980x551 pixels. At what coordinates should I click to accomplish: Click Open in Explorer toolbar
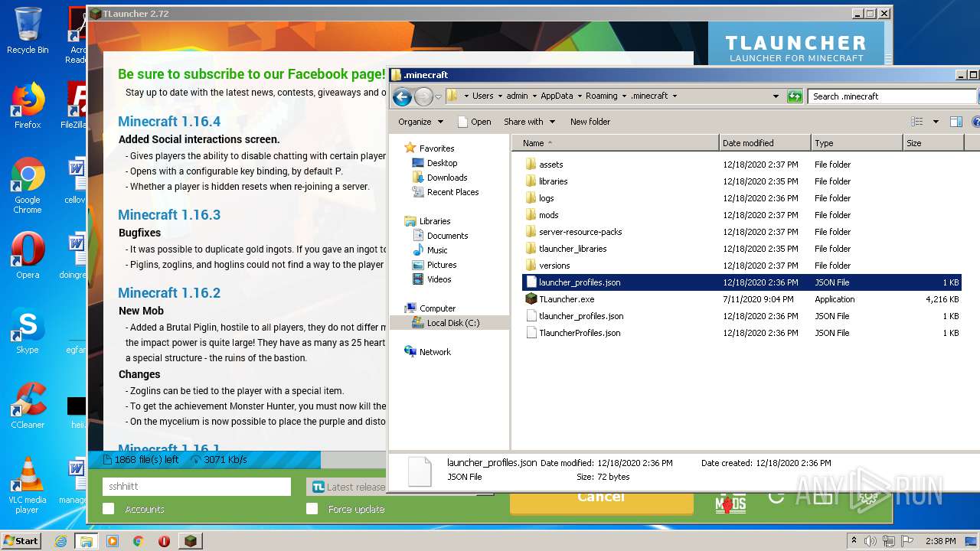click(x=474, y=122)
